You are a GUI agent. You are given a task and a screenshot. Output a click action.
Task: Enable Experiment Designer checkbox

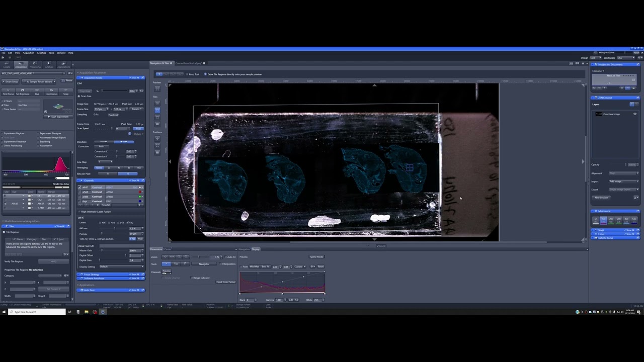coord(38,134)
